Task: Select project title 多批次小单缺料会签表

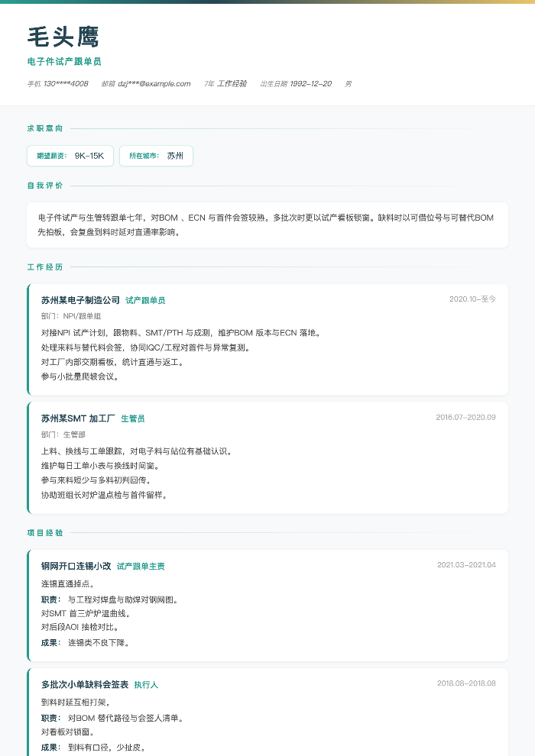Action: 85,685
